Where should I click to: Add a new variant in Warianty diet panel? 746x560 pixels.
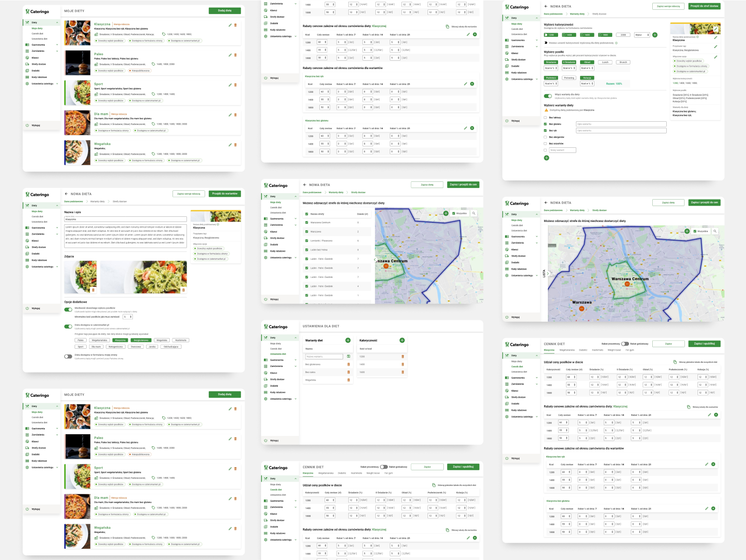[x=348, y=340]
